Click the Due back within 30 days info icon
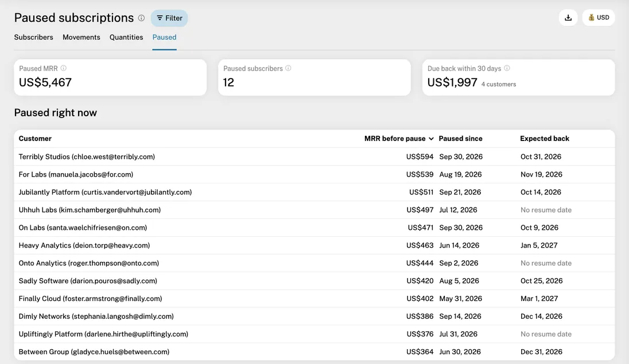Viewport: 629px width, 364px height. tap(507, 68)
